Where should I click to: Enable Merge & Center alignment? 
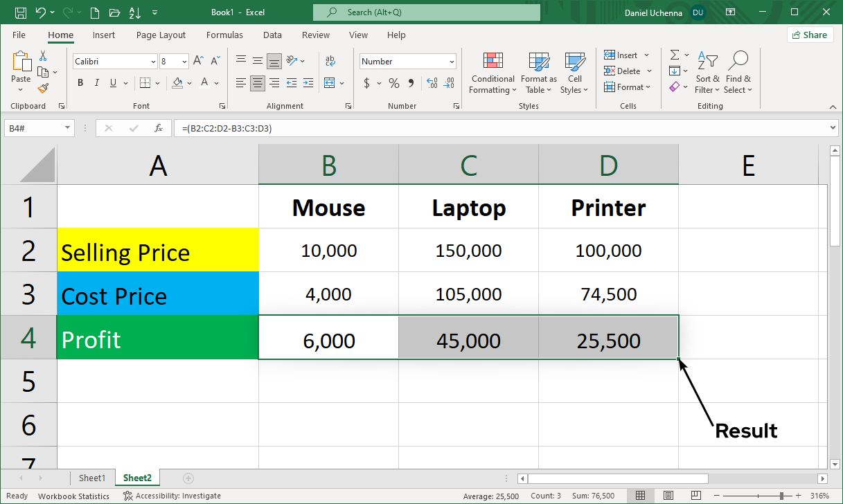click(x=331, y=82)
